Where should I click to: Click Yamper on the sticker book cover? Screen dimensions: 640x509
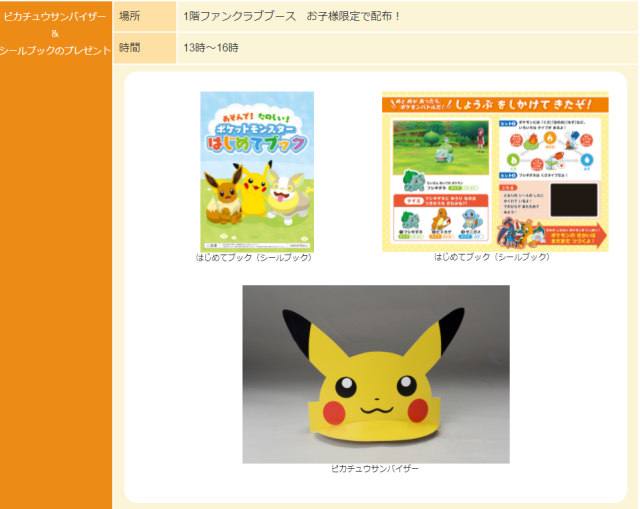[290, 202]
